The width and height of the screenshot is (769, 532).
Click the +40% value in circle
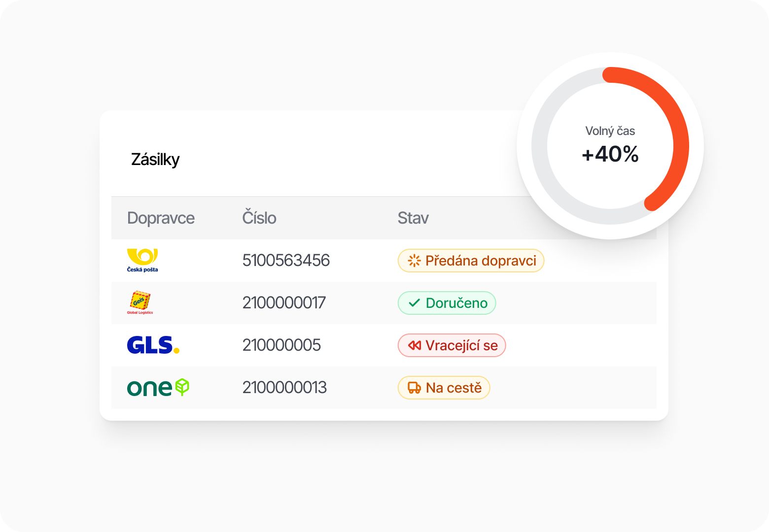click(x=610, y=154)
